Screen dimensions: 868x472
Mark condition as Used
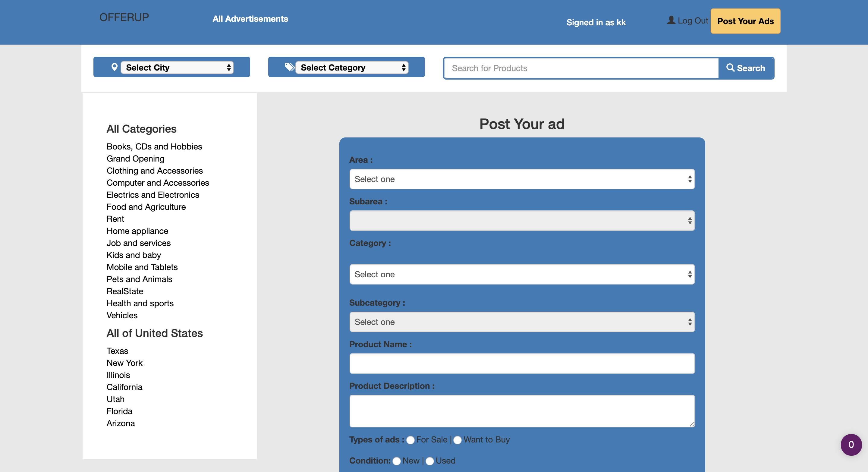[x=429, y=461]
